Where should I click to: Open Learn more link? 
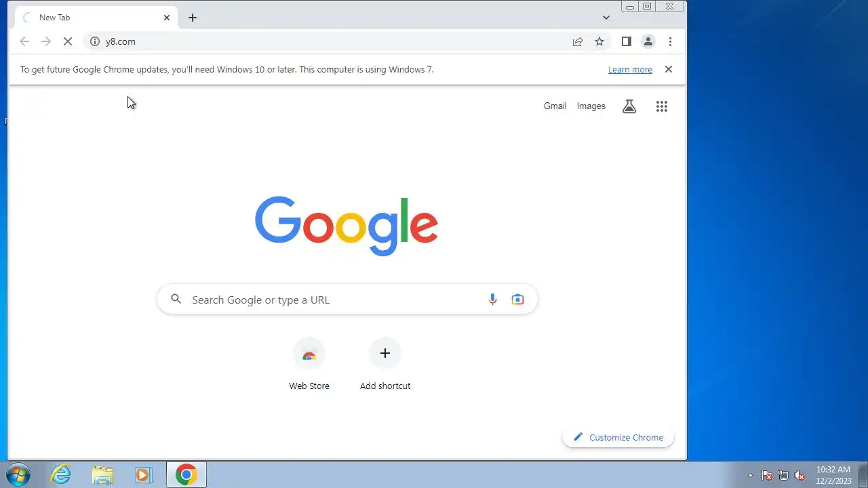point(630,69)
